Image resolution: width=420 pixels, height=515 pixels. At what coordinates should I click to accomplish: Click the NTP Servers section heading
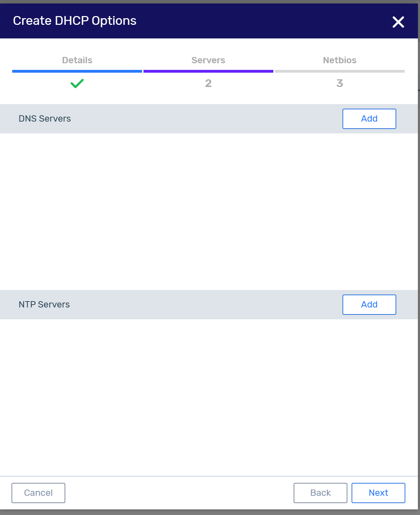(x=44, y=305)
